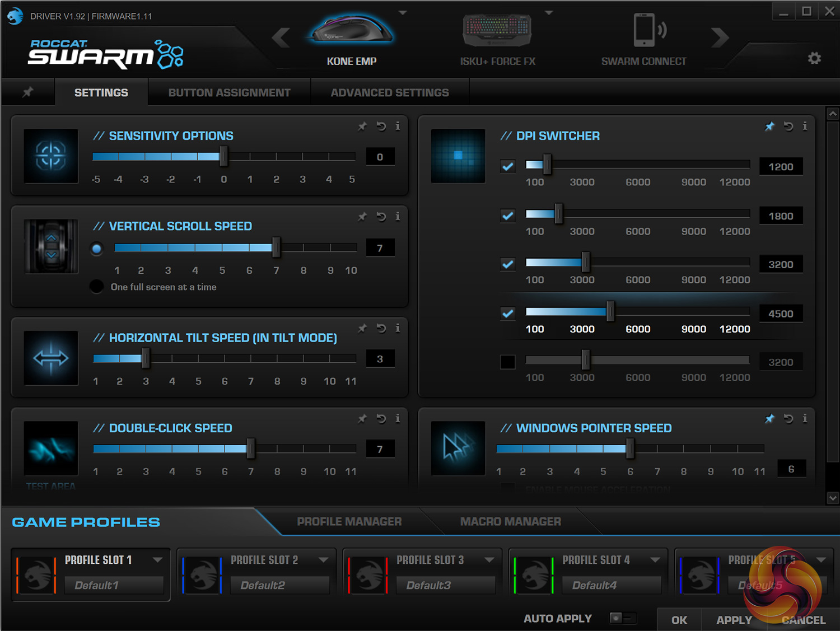Viewport: 840px width, 631px height.
Task: Reset Double-Click Speed to default
Action: (x=381, y=418)
